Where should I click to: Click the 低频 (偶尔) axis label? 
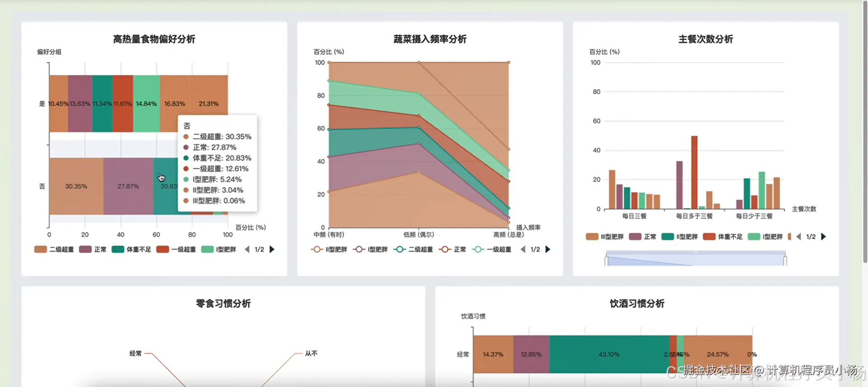pos(419,235)
